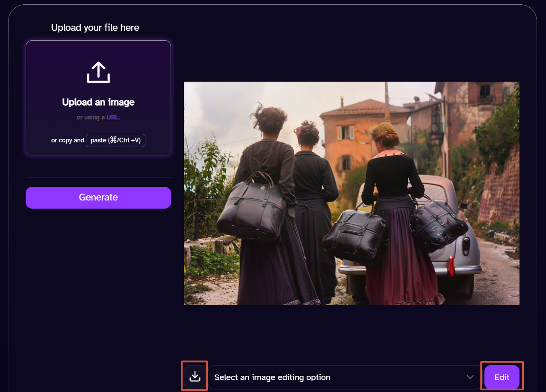This screenshot has height=392, width=546.
Task: Click the Generate button
Action: [x=98, y=197]
